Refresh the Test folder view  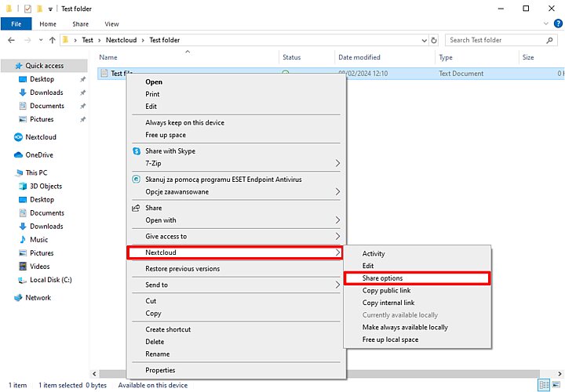(434, 40)
